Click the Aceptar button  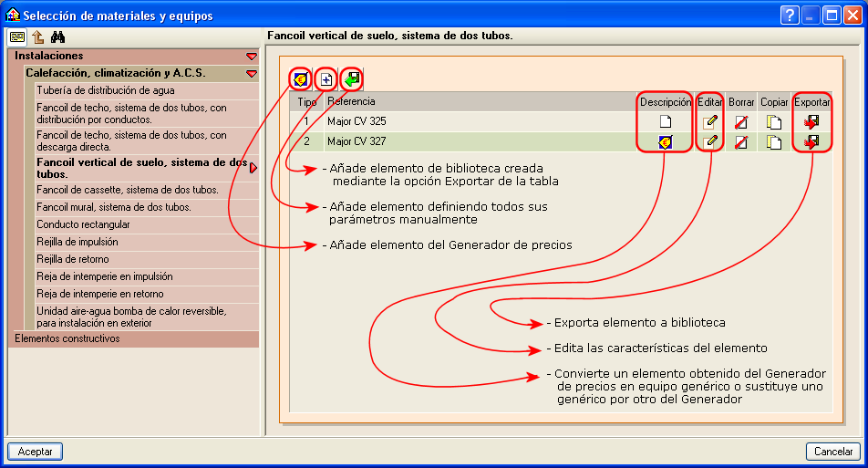coord(35,452)
